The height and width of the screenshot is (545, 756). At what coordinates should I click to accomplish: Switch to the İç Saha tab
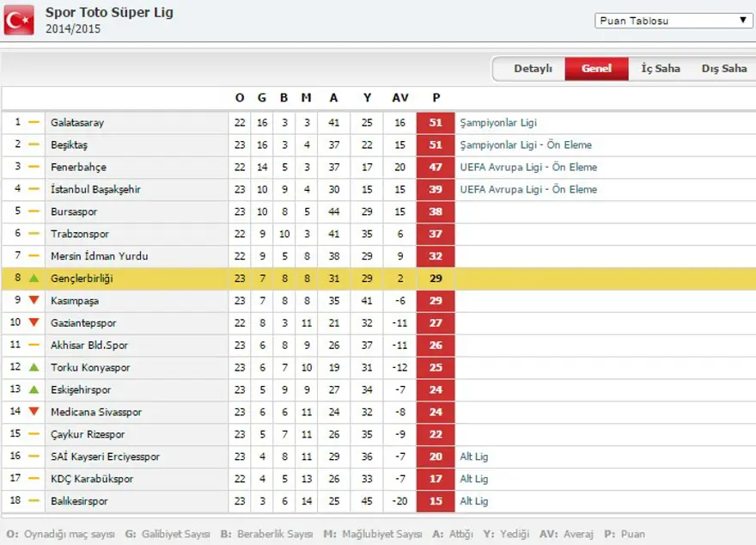point(661,69)
